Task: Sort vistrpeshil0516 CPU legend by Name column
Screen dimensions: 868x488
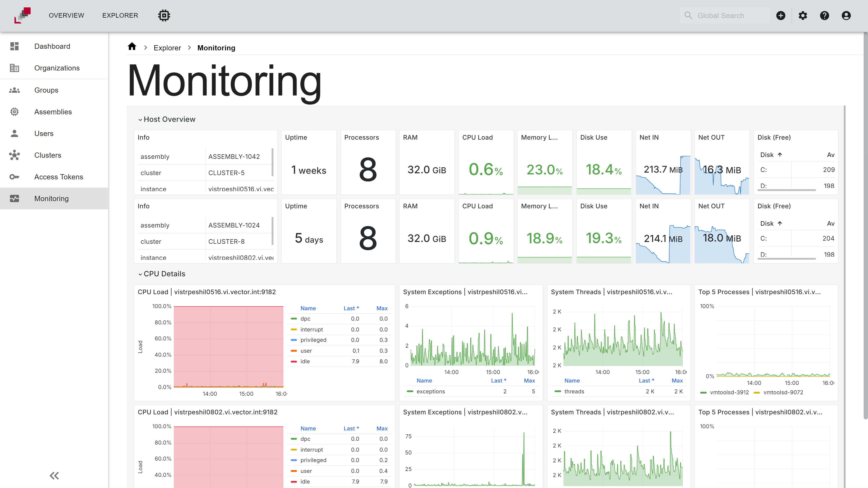Action: [308, 308]
